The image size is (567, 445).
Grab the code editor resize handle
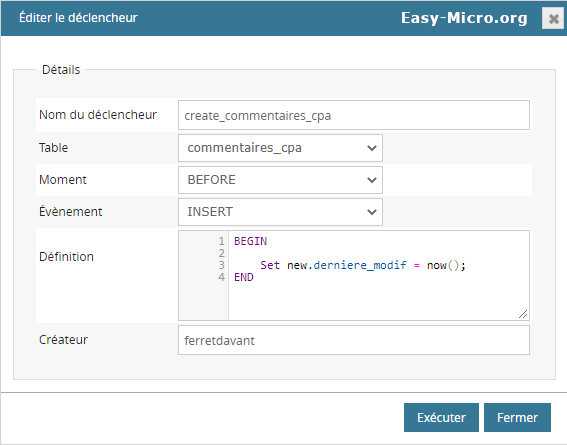click(523, 314)
